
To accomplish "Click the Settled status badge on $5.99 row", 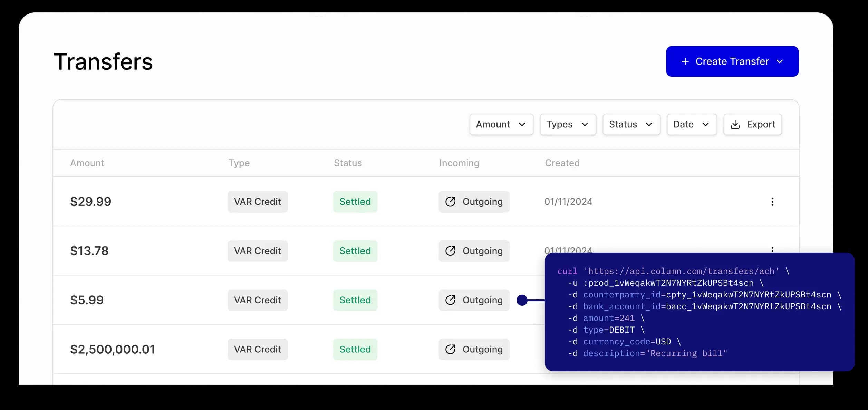I will point(354,300).
